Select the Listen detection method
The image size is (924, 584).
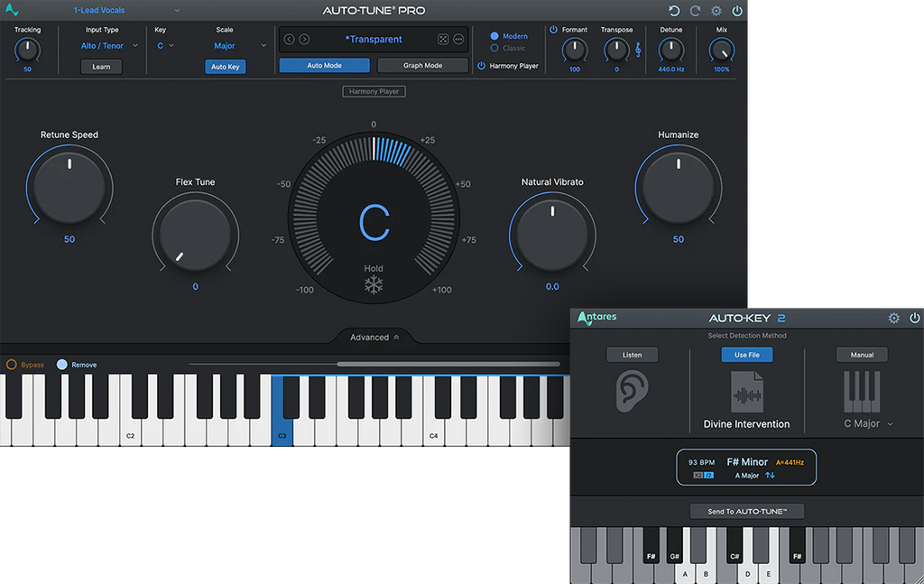point(633,355)
